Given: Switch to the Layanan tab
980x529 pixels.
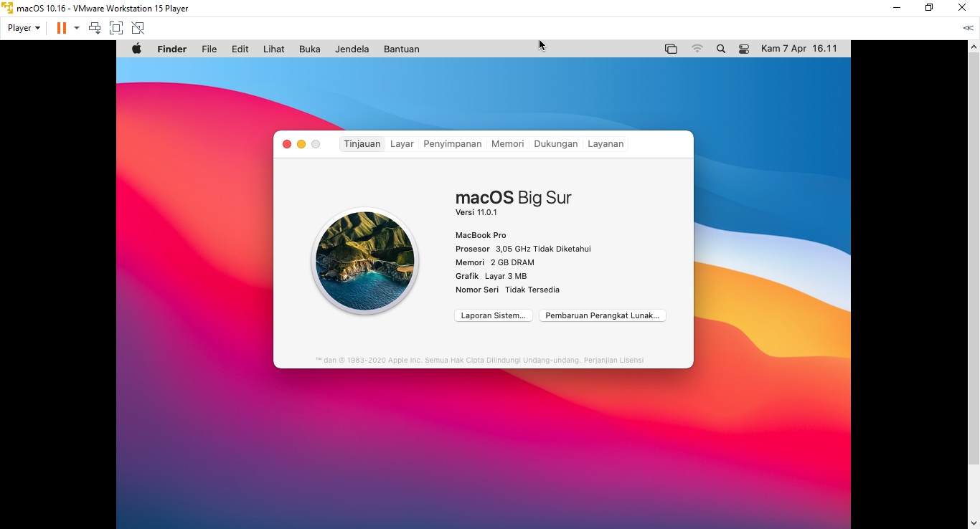Looking at the screenshot, I should click(x=606, y=144).
